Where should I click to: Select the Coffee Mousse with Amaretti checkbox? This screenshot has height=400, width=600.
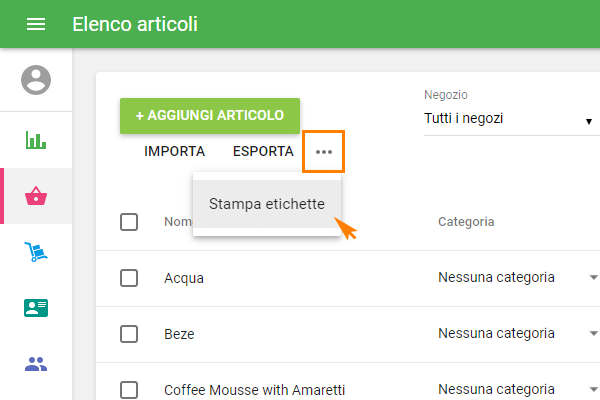(x=129, y=390)
